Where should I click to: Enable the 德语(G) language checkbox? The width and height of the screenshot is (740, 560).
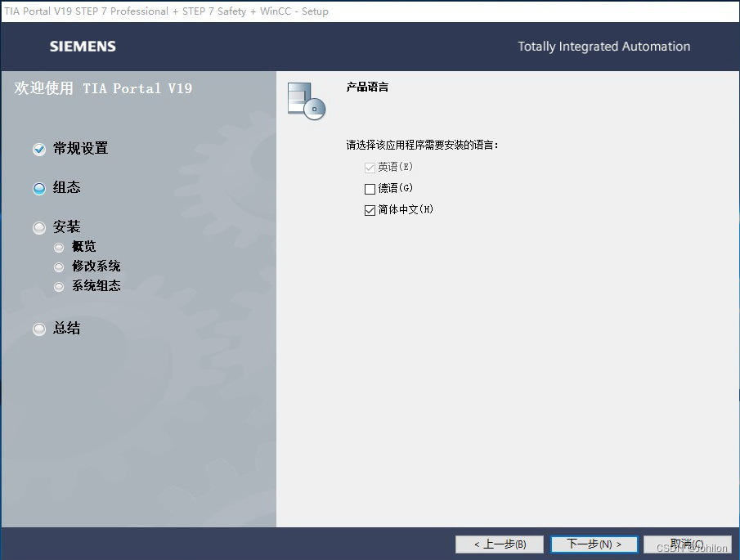(x=370, y=188)
